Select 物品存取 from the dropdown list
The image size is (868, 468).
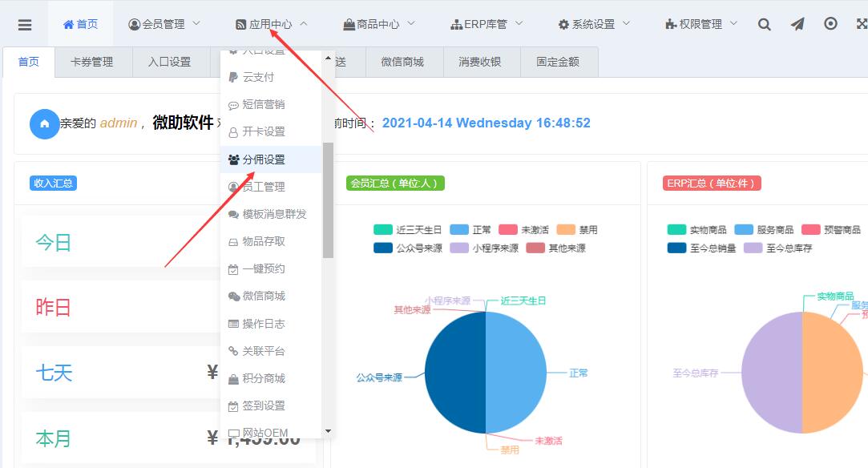[271, 242]
